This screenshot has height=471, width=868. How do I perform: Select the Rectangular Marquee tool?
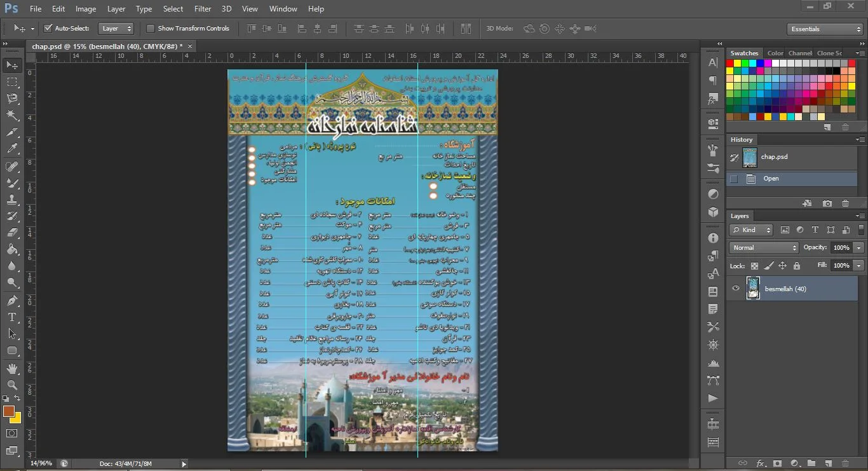tap(12, 81)
